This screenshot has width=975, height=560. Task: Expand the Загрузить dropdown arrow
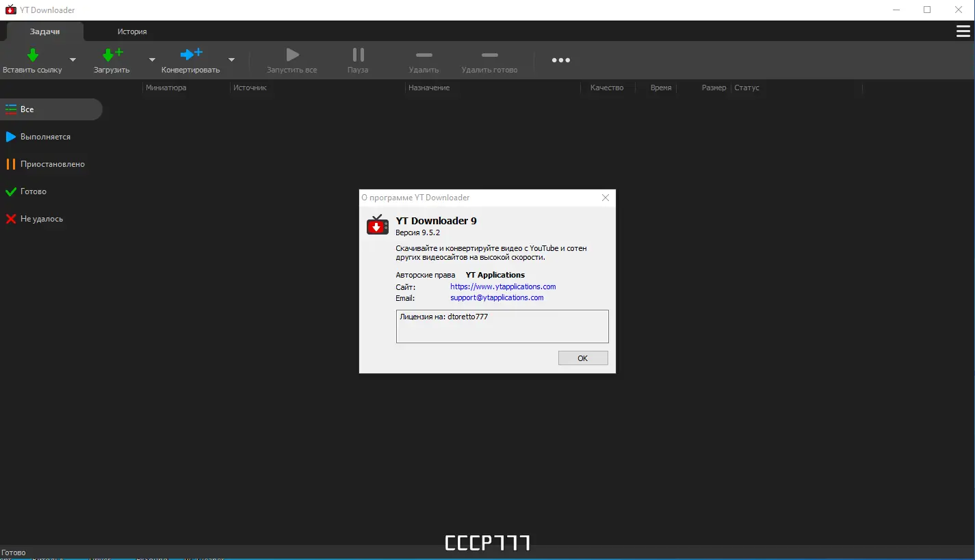[x=153, y=59]
